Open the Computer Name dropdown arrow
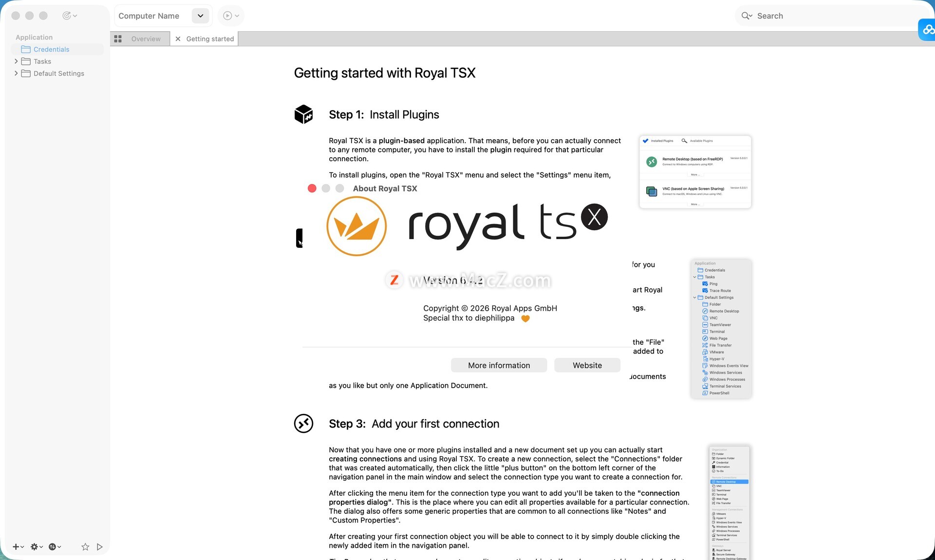The image size is (935, 560). click(x=200, y=16)
